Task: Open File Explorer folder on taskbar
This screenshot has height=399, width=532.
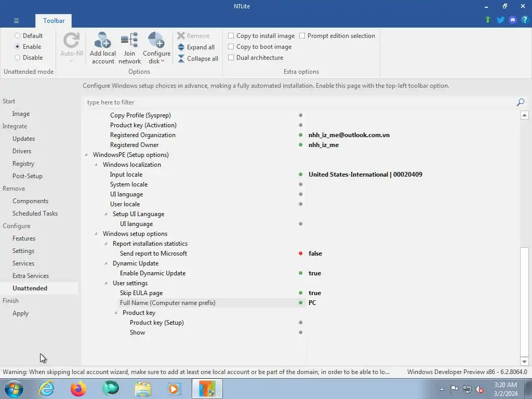Action: tap(143, 389)
